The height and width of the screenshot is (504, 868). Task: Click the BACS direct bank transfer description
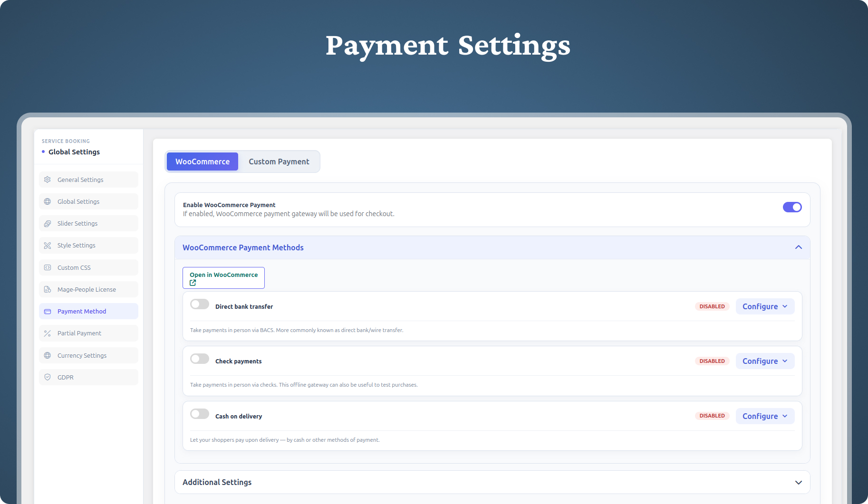[297, 330]
